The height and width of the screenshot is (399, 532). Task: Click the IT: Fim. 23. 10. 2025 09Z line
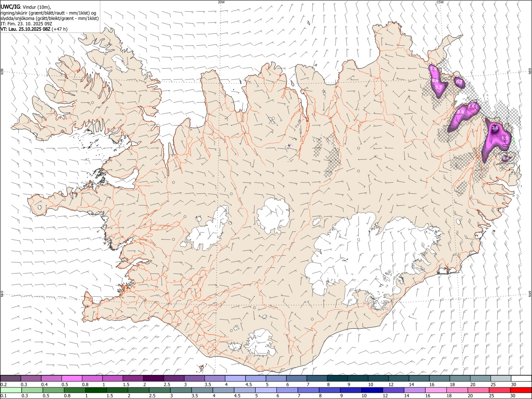tap(26, 24)
